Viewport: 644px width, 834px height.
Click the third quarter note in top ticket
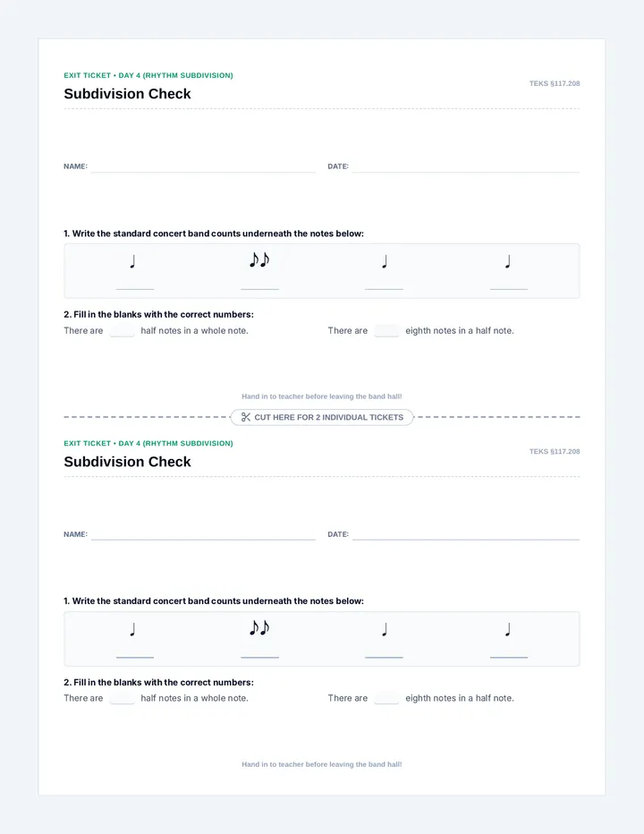point(385,261)
